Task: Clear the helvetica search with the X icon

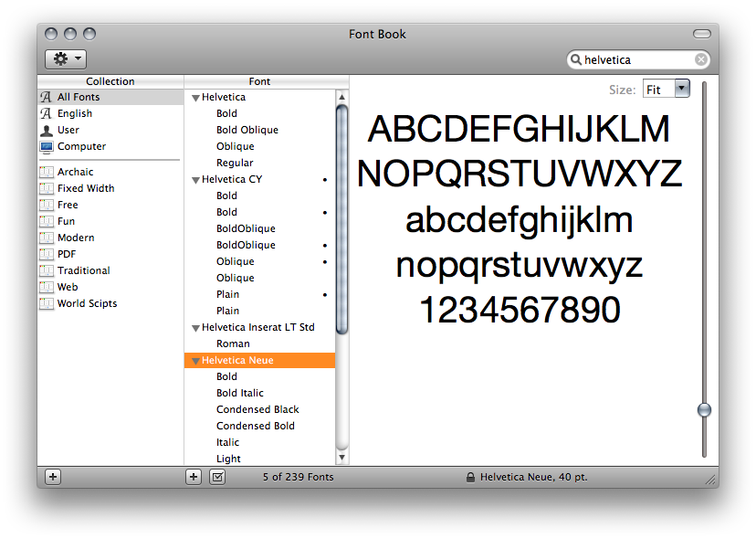Action: pyautogui.click(x=700, y=58)
